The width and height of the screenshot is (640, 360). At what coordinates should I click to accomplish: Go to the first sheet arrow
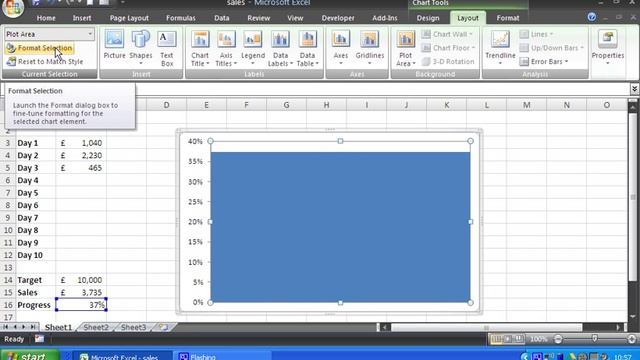coord(6,327)
